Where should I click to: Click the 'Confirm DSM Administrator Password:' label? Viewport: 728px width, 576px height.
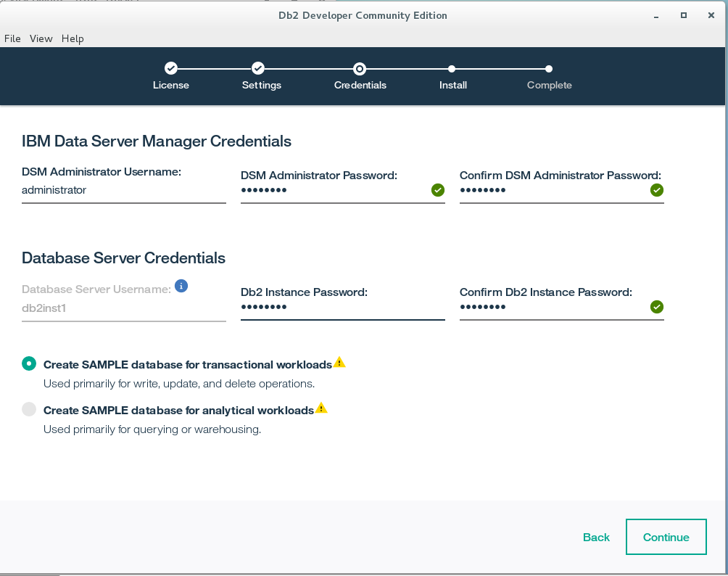[x=561, y=175]
